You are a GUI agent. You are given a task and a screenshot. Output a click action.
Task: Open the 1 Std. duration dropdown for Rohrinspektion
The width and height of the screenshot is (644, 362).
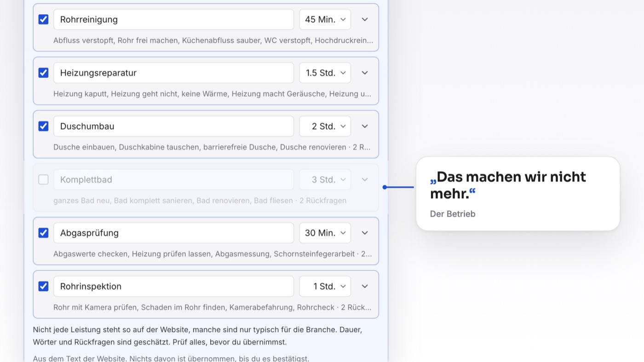click(325, 286)
